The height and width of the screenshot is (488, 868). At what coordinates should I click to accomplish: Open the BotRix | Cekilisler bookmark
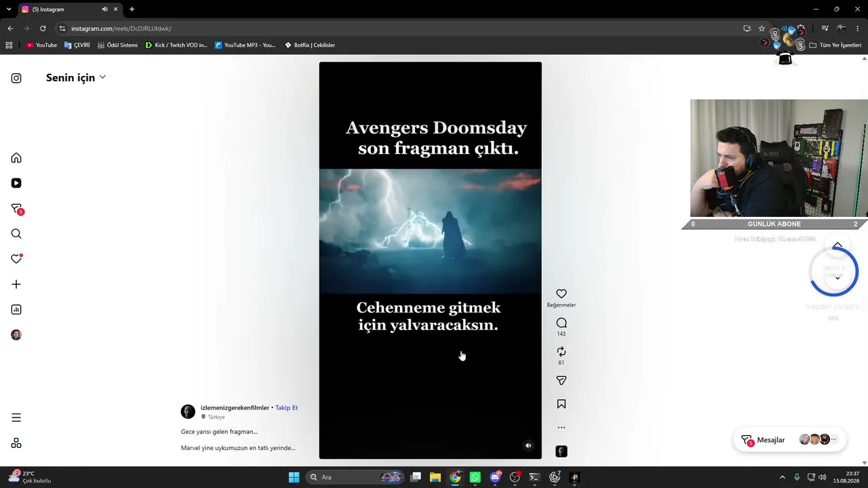pos(309,45)
